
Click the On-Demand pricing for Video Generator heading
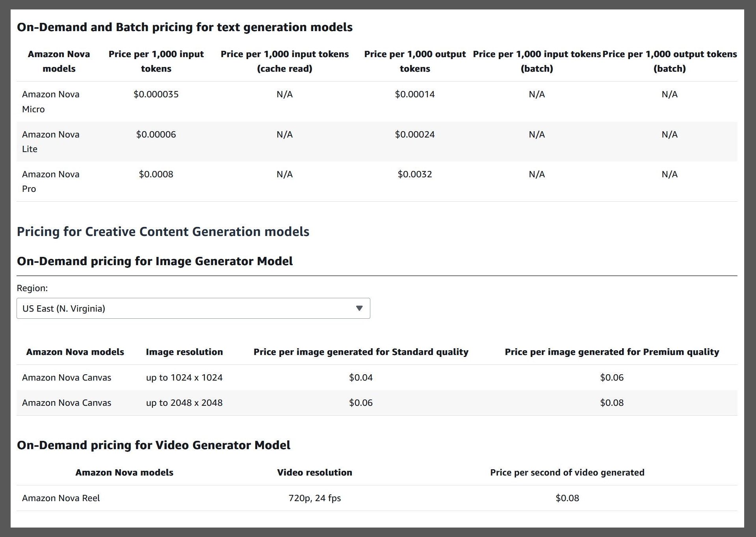pyautogui.click(x=153, y=445)
